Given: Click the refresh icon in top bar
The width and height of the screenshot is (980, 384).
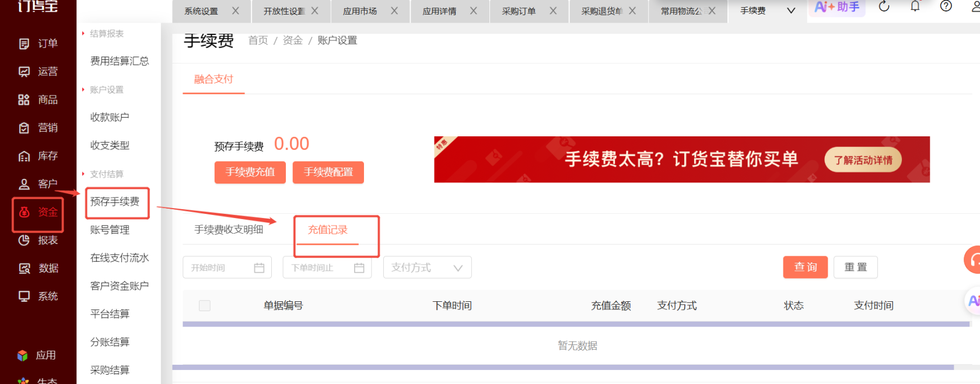Looking at the screenshot, I should [884, 6].
